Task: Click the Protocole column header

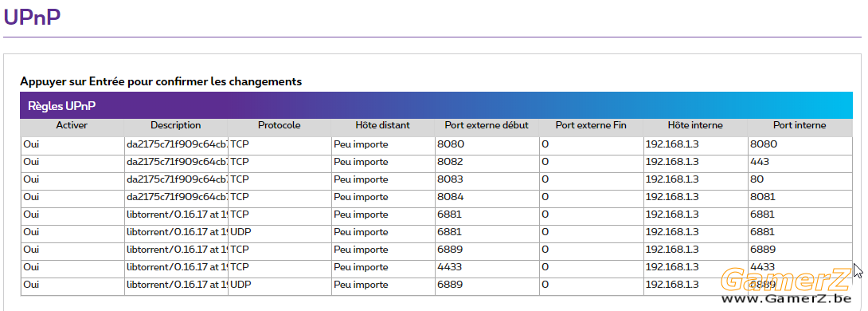Action: tap(279, 125)
